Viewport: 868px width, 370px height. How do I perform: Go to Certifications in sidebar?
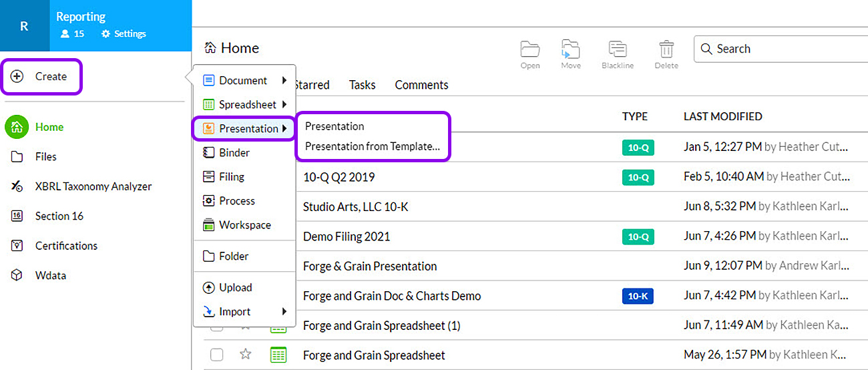pos(66,246)
